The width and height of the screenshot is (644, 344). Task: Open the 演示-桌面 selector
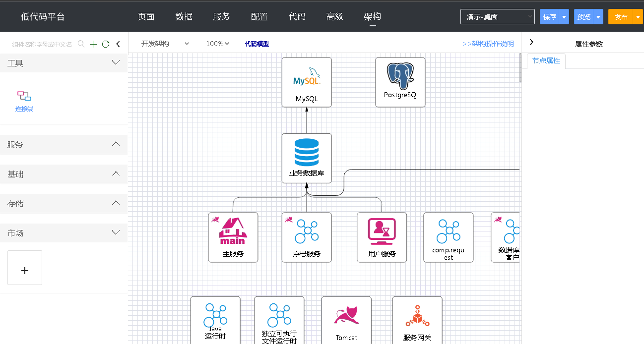pyautogui.click(x=498, y=17)
